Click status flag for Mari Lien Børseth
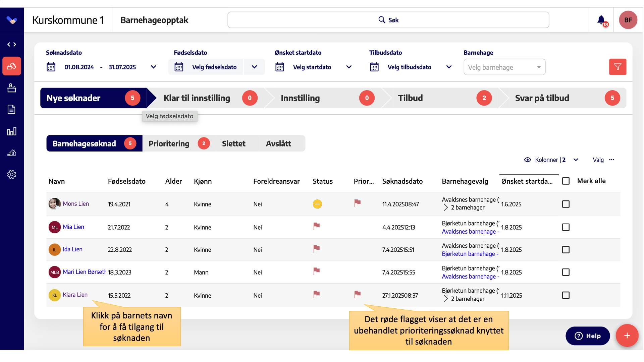 316,271
